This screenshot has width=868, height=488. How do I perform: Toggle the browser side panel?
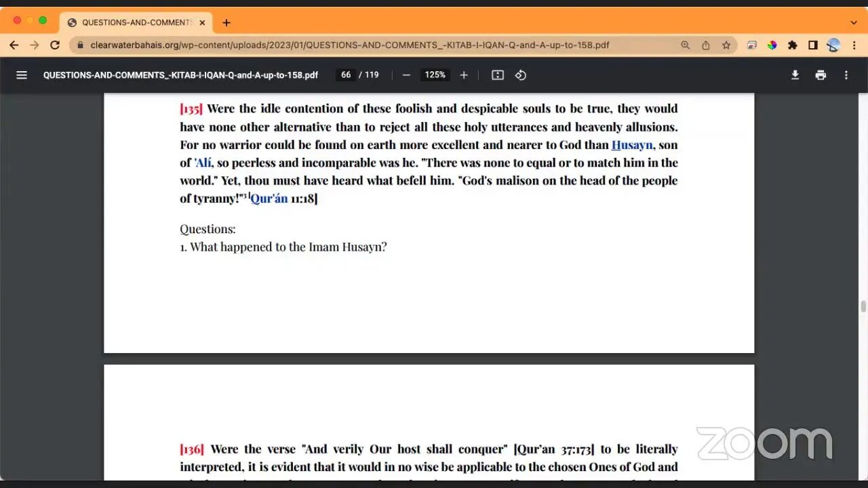coord(813,45)
